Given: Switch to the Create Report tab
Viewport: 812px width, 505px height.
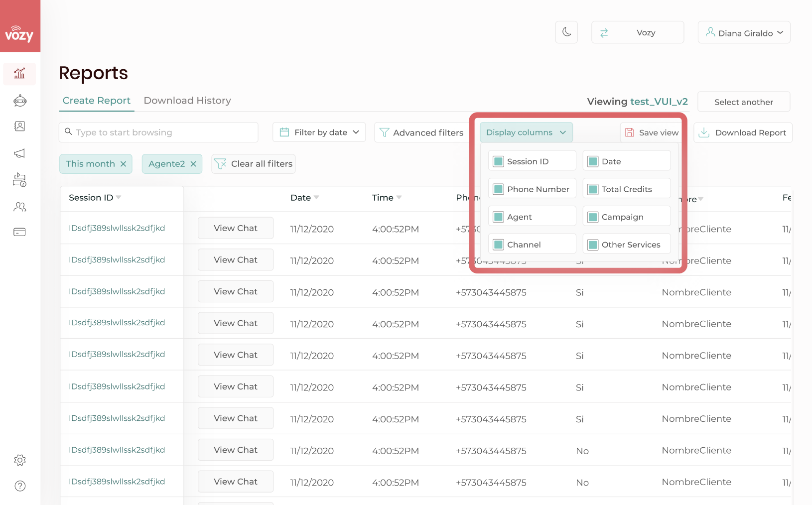Looking at the screenshot, I should [97, 101].
